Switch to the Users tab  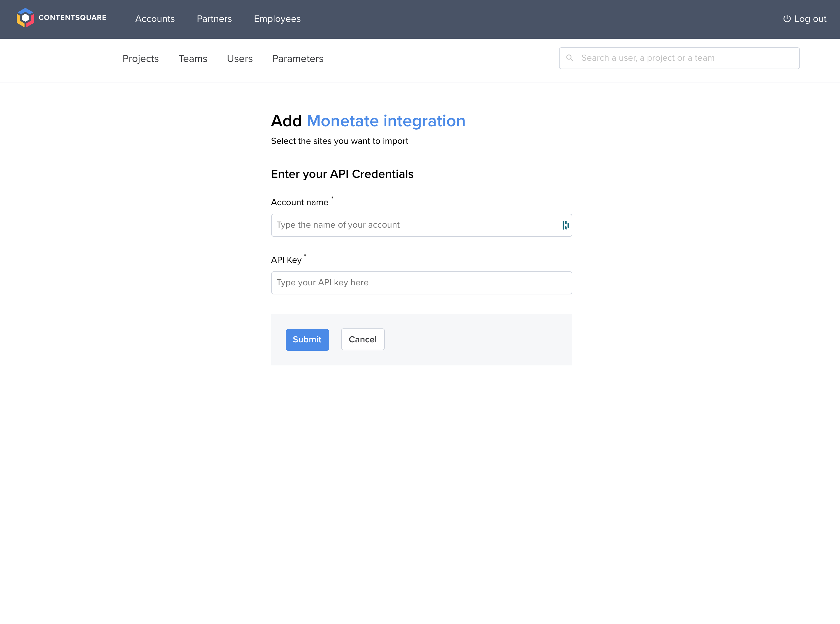239,59
